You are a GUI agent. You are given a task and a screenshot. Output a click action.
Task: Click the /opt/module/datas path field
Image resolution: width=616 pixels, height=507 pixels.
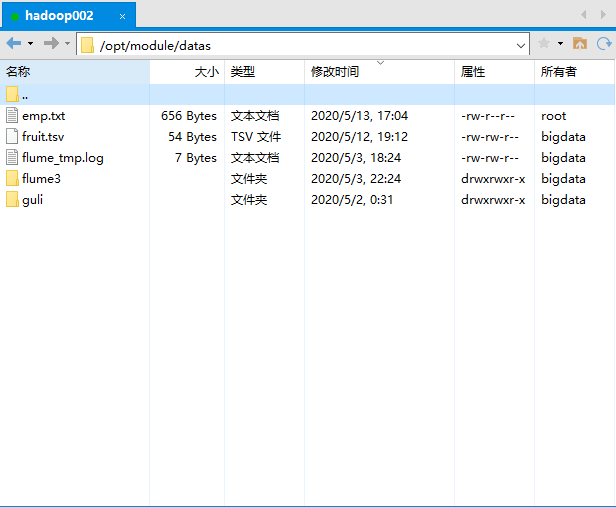click(x=302, y=44)
